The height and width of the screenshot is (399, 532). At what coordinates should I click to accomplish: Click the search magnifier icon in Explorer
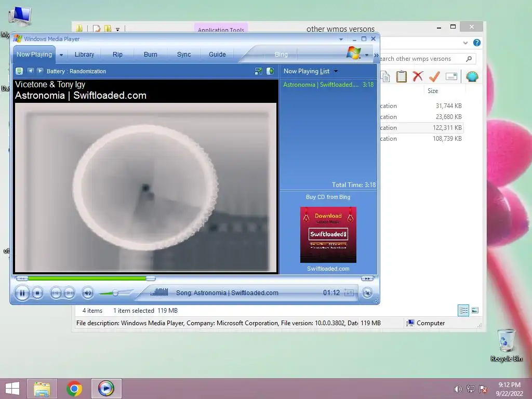pyautogui.click(x=469, y=59)
